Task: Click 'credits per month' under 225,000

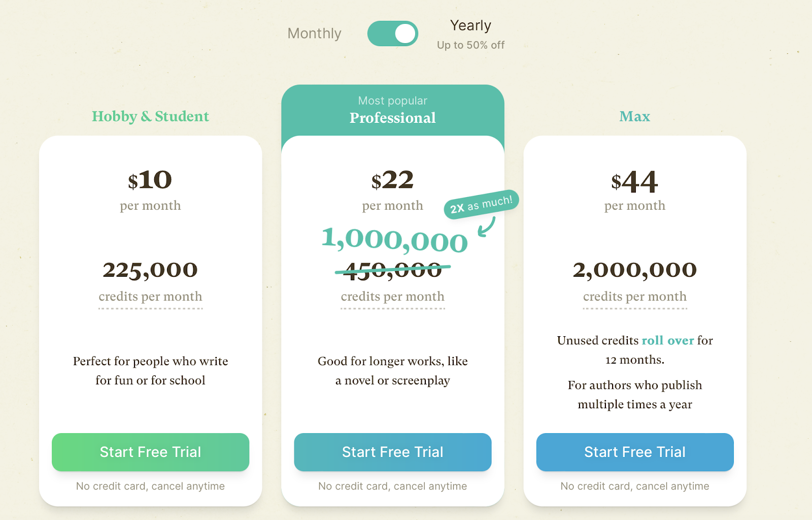Action: point(150,297)
